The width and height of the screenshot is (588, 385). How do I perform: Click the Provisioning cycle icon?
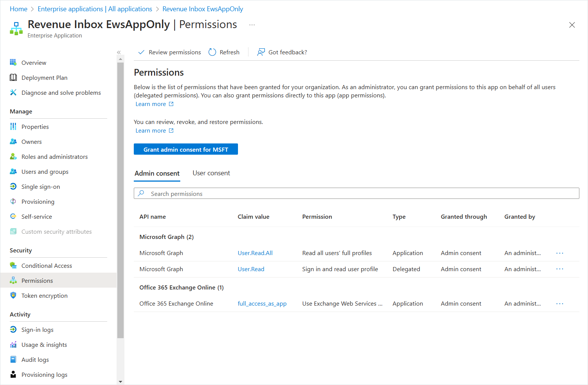13,201
